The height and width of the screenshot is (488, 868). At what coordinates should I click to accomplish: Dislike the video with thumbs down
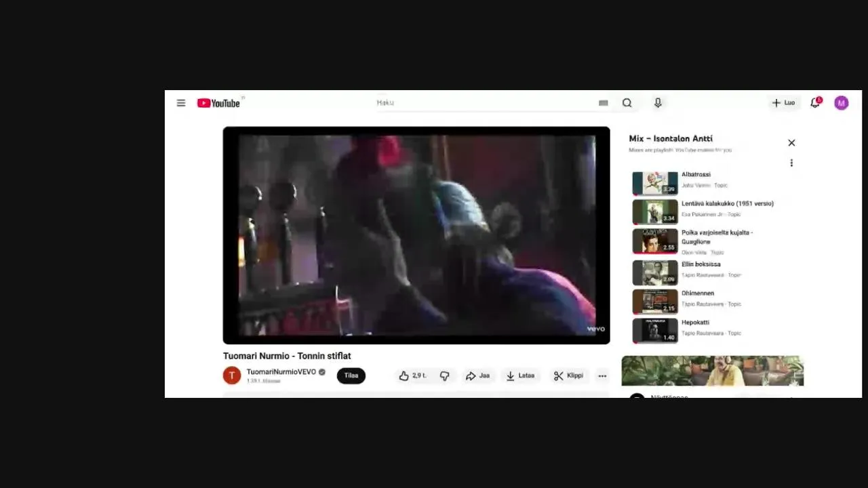click(445, 375)
